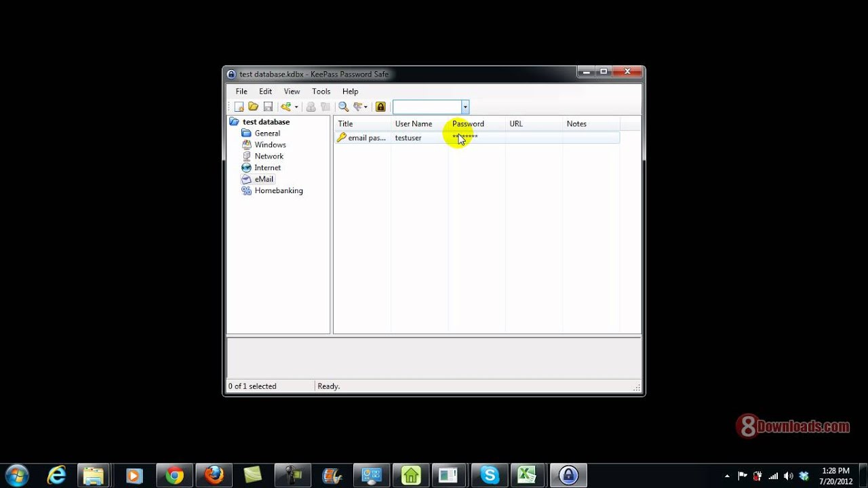Image resolution: width=868 pixels, height=488 pixels.
Task: Open Excel from the taskbar
Action: click(x=528, y=475)
